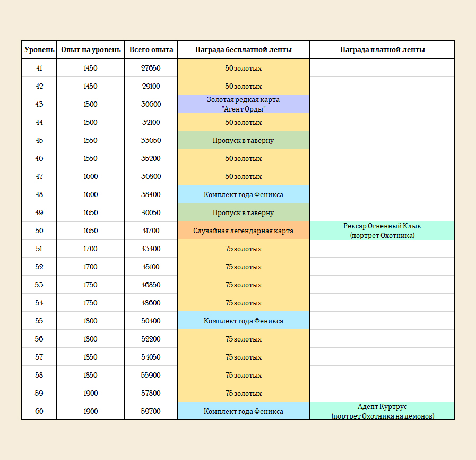Screen dimensions: 476x460
Task: Select the total experience value 27650
Action: tap(151, 68)
